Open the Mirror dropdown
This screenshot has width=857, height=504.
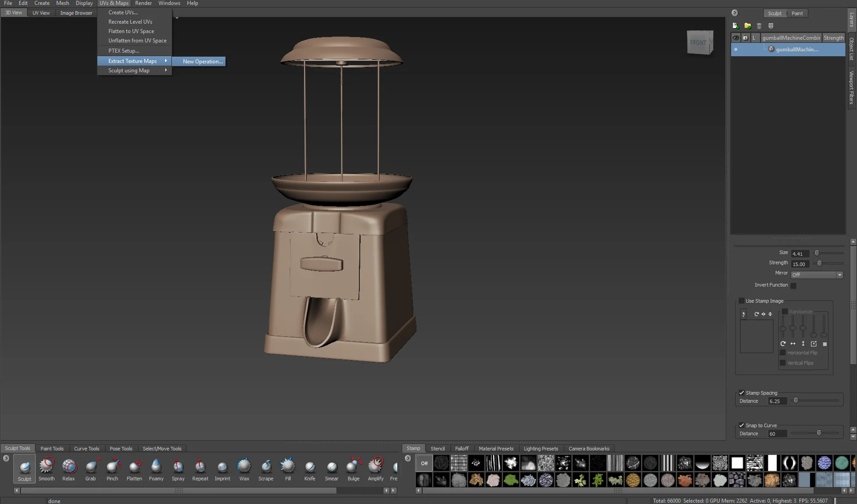[x=817, y=275]
